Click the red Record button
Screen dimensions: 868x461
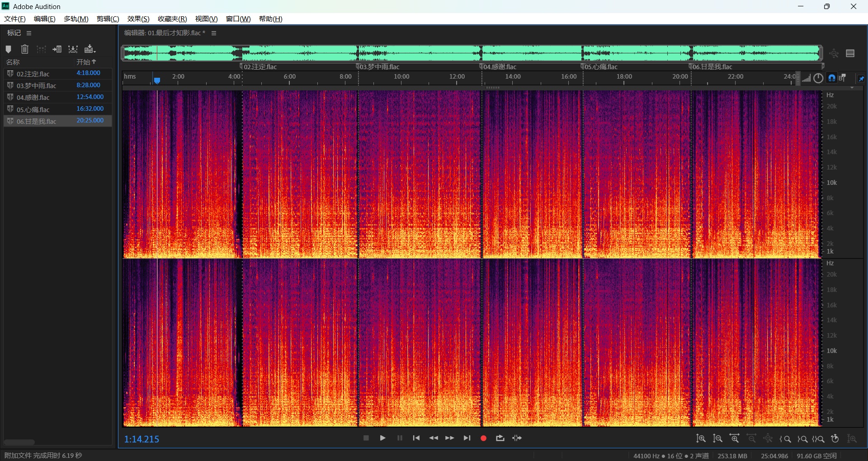(483, 438)
